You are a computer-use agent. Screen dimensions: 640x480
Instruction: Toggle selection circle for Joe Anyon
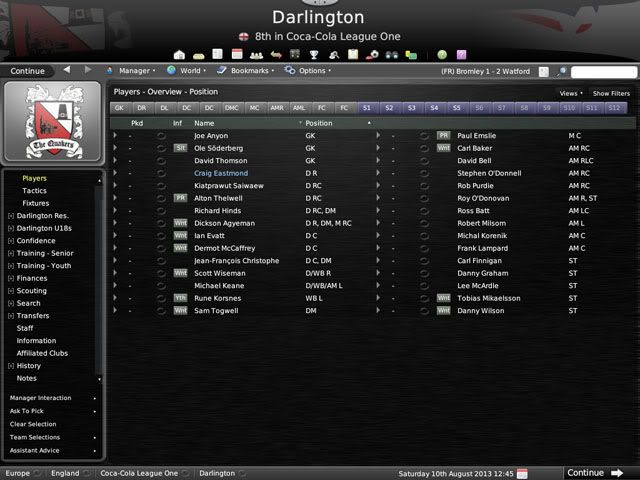[161, 136]
